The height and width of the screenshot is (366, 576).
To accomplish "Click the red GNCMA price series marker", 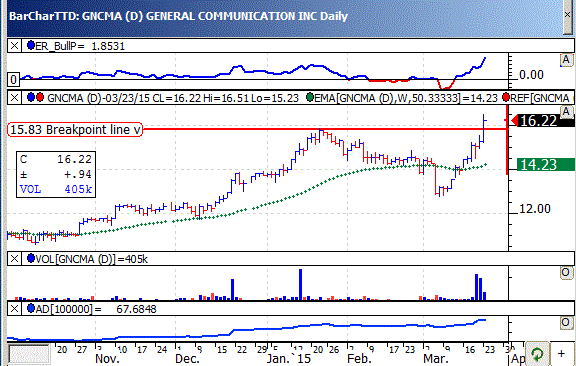I will pos(40,98).
